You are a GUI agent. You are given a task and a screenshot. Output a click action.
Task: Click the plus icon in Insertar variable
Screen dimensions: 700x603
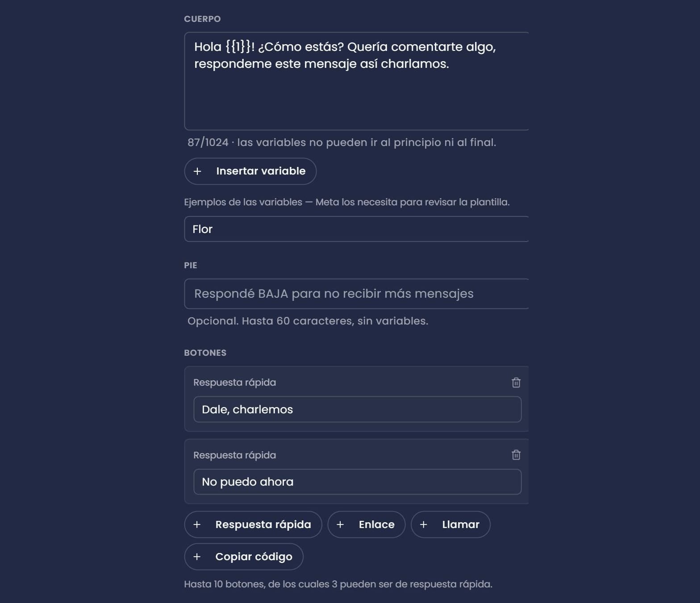click(197, 171)
